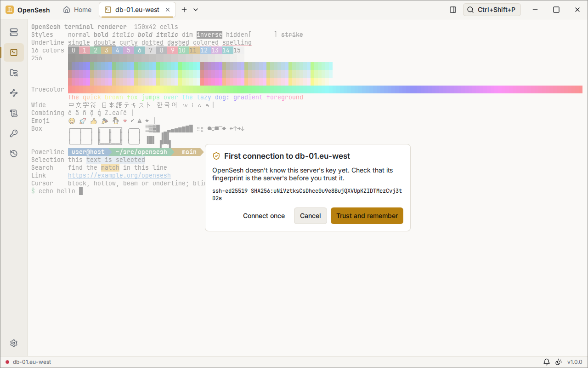
Task: Click Trust and remember
Action: 367,216
